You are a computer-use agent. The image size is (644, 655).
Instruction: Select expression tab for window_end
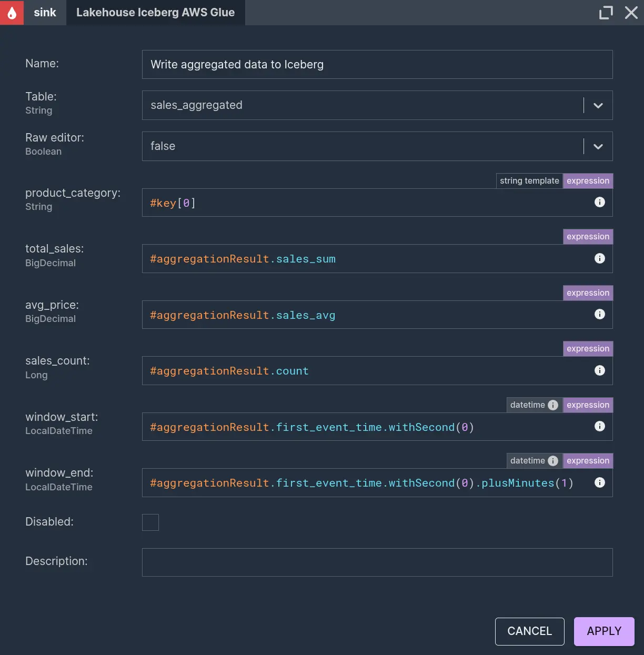588,461
